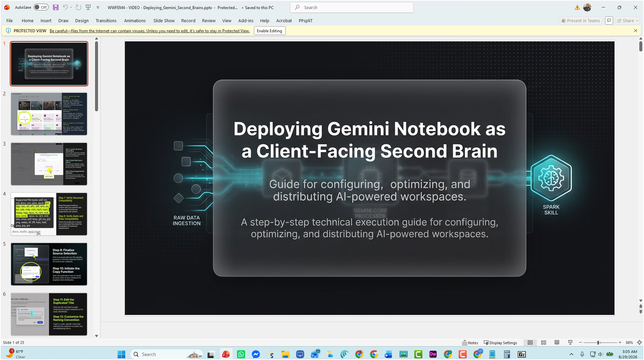Expand Customize Quick Access Toolbar dropdown
The height and width of the screenshot is (360, 644).
(98, 7)
